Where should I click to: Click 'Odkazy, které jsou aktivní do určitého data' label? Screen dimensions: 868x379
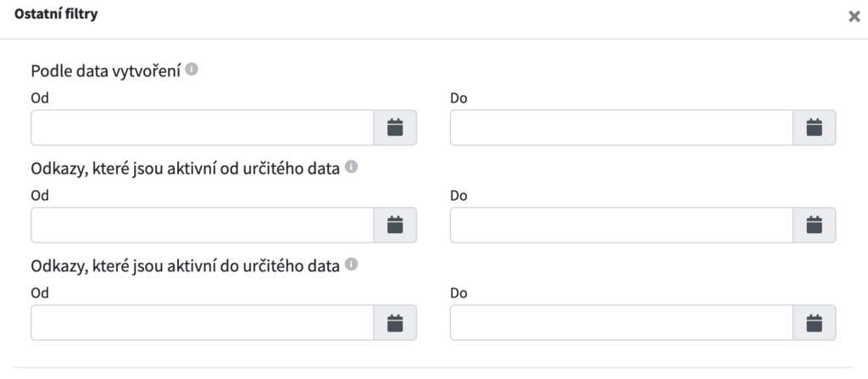[x=186, y=266]
